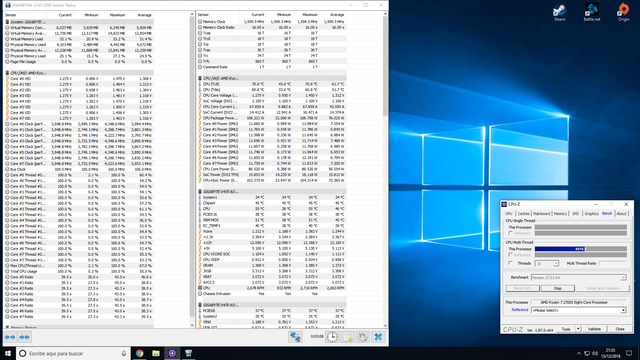Click the Bench CPU button
The image size is (640, 360).
point(523,288)
